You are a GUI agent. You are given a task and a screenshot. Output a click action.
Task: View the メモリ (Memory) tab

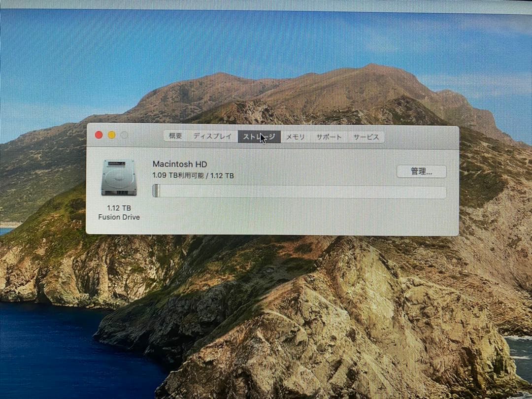point(295,137)
